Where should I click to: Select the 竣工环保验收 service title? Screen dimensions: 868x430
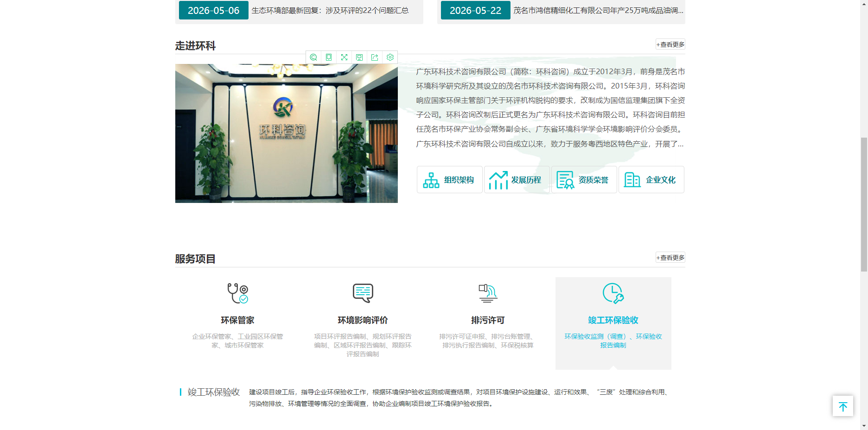[613, 320]
